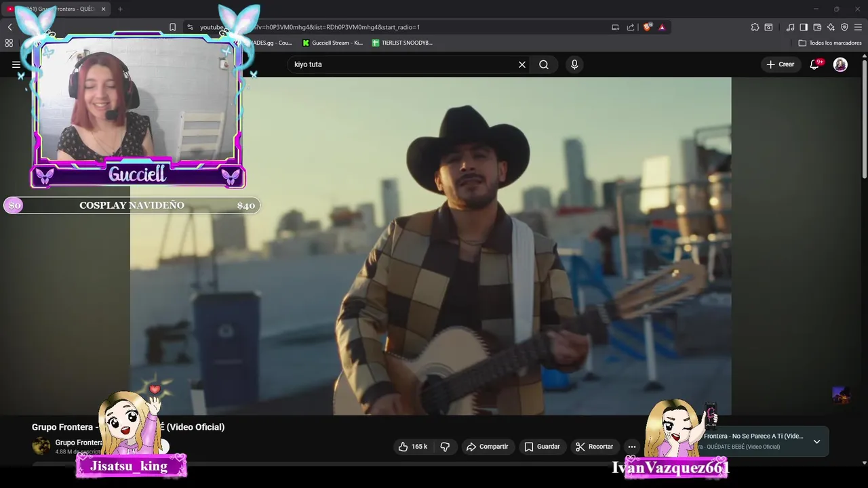
Task: Run the search with the magnifier button
Action: (544, 64)
